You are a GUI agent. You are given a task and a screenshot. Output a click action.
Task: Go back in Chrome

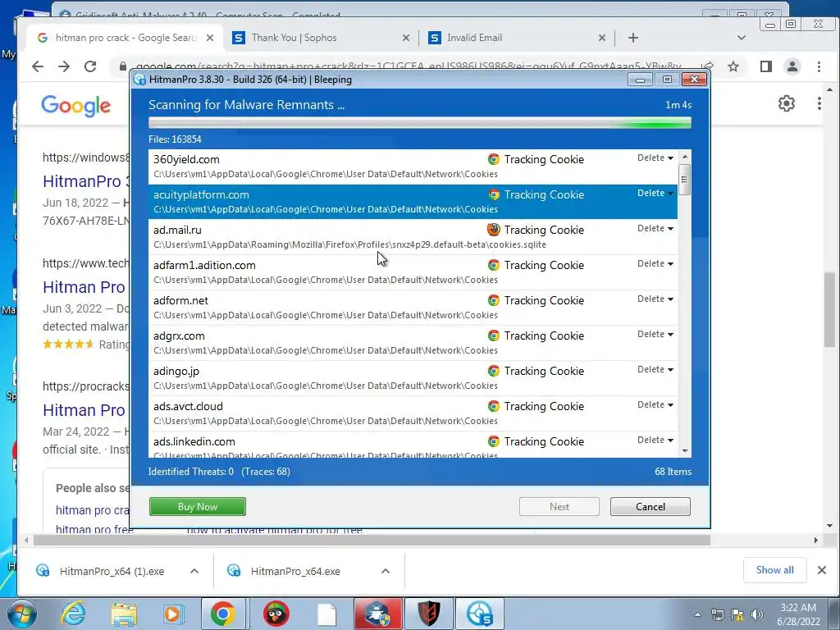pyautogui.click(x=38, y=66)
